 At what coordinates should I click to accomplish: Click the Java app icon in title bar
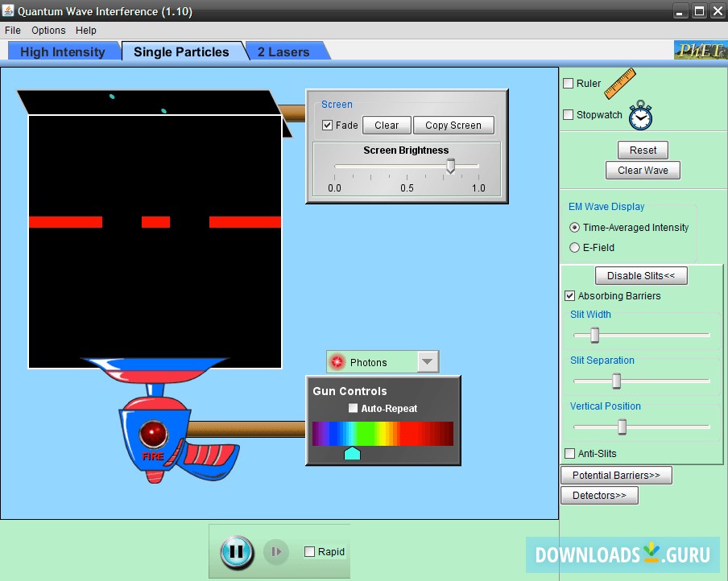(8, 10)
